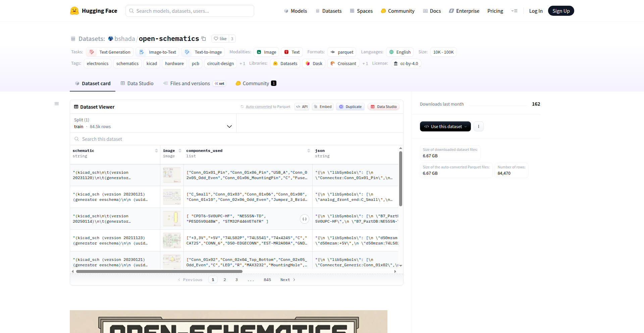
Task: Duplicate the dataset
Action: coord(351,107)
